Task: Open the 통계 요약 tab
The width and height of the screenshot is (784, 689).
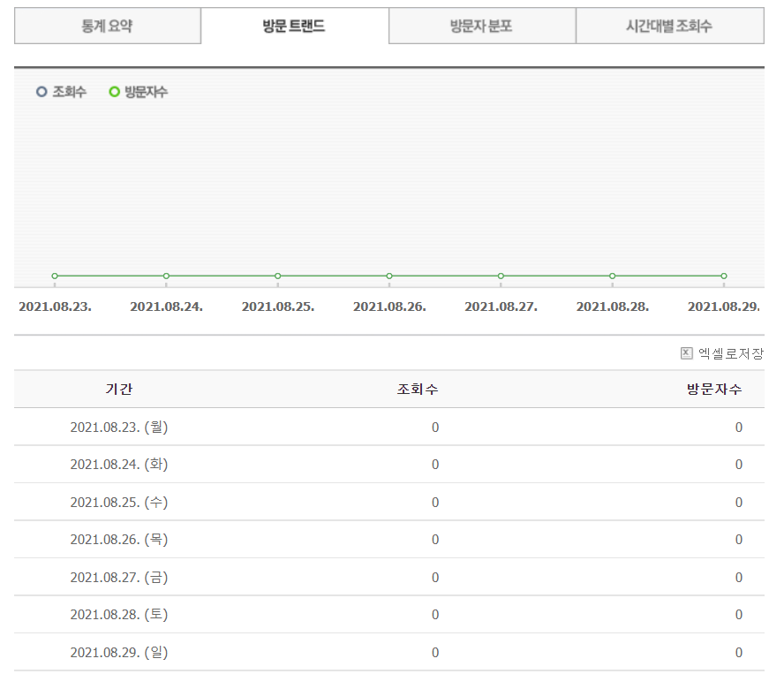Action: pos(108,26)
